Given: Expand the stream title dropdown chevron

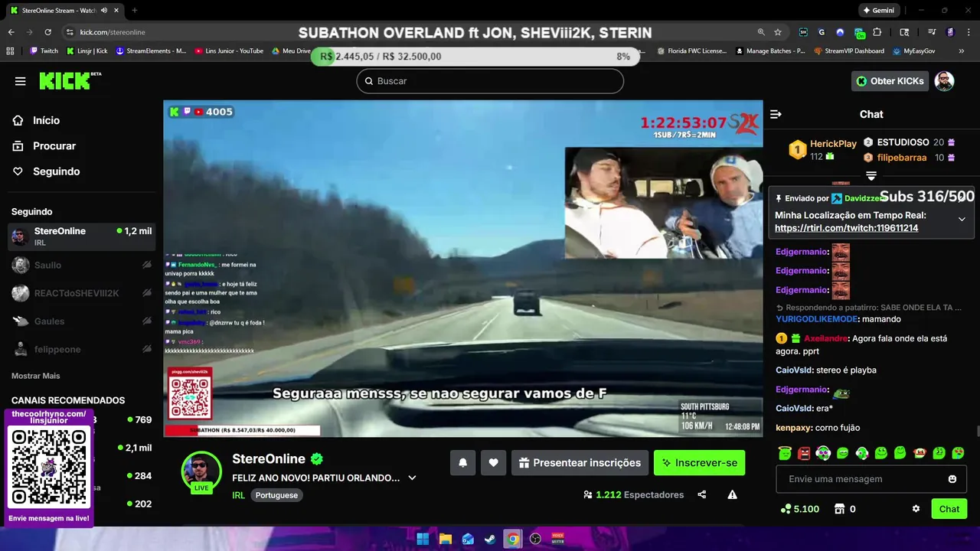Looking at the screenshot, I should (x=412, y=478).
